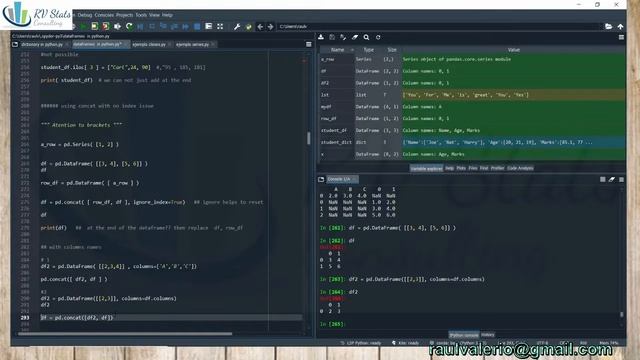Select the Code Analysis pane tab
The height and width of the screenshot is (360, 640).
tap(520, 168)
